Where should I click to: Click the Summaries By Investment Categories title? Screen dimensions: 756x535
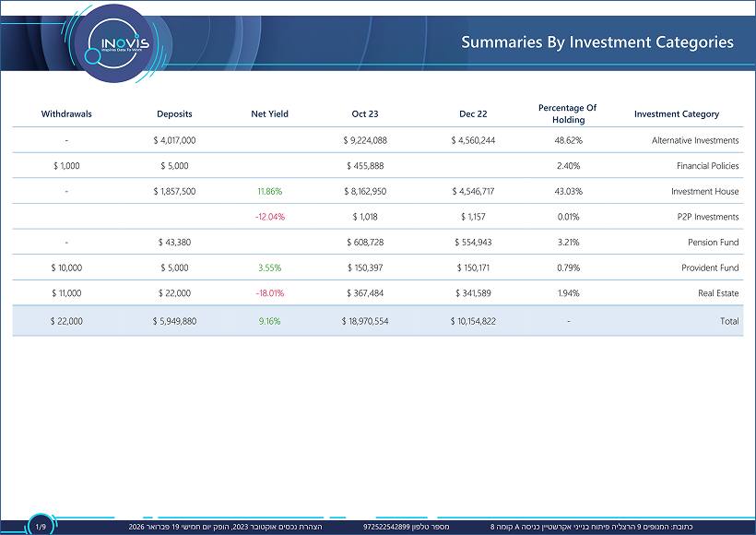coord(597,42)
